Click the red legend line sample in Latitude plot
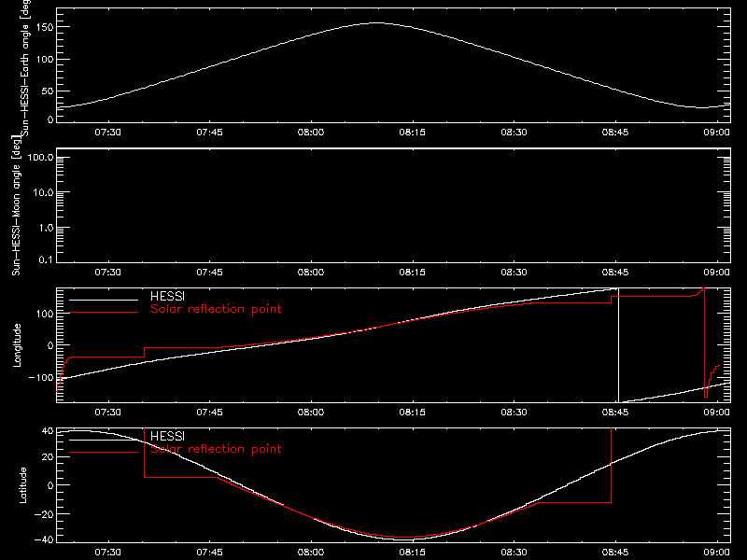 click(104, 453)
